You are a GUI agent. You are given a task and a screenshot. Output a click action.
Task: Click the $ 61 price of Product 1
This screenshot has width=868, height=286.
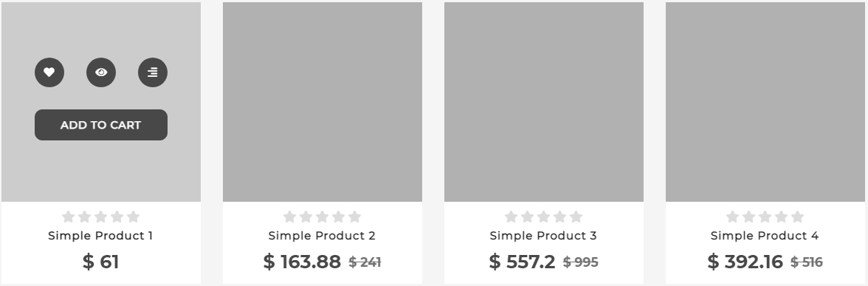[x=100, y=262]
